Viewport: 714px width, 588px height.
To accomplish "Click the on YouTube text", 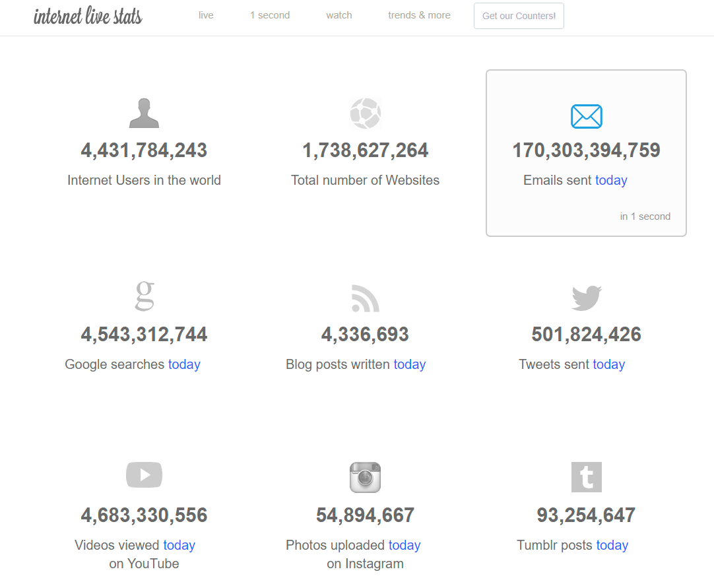I will [144, 564].
